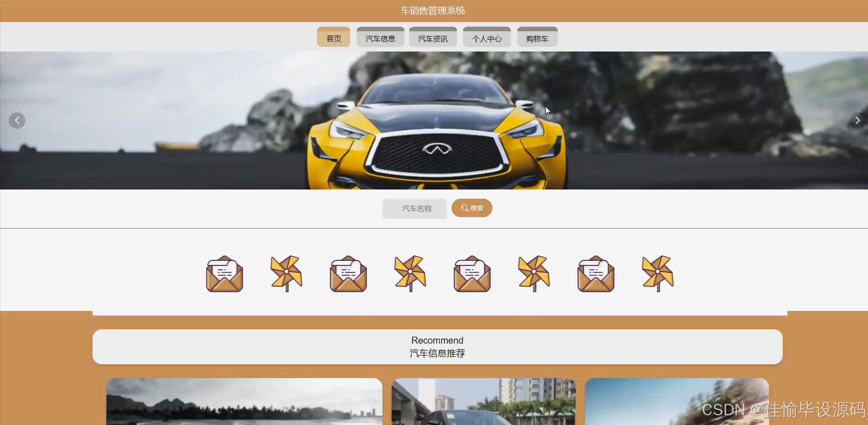Click the second envelope icon
Viewport: 868px width, 425px height.
(x=348, y=274)
